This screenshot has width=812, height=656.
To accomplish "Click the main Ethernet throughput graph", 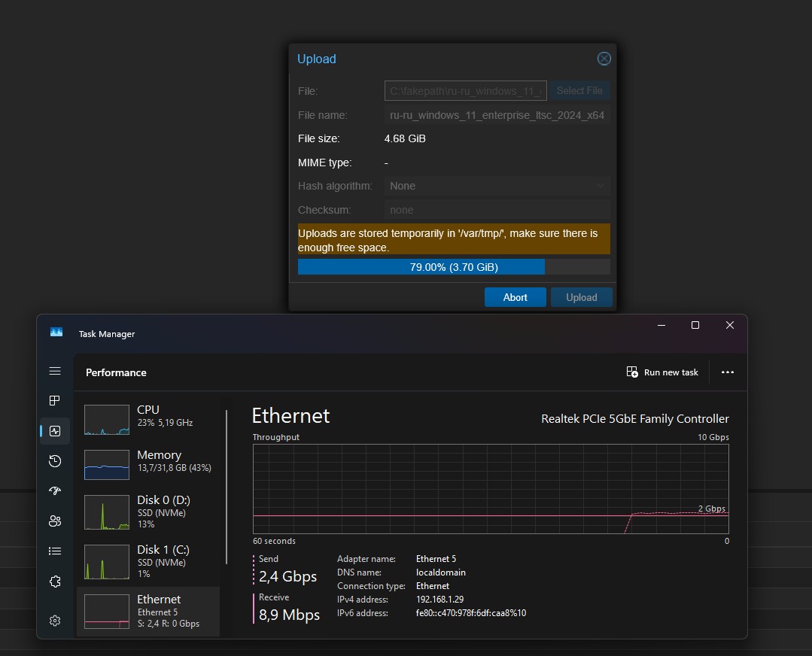I will coord(491,489).
